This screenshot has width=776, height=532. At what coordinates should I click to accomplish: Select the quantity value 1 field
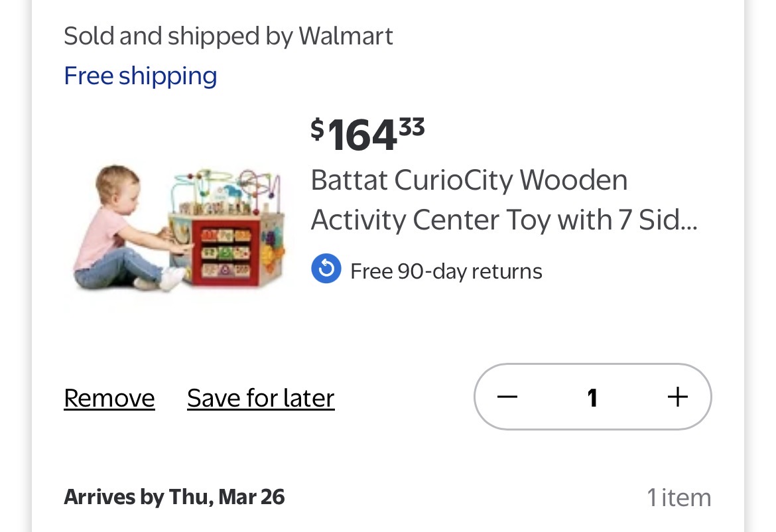pyautogui.click(x=592, y=397)
